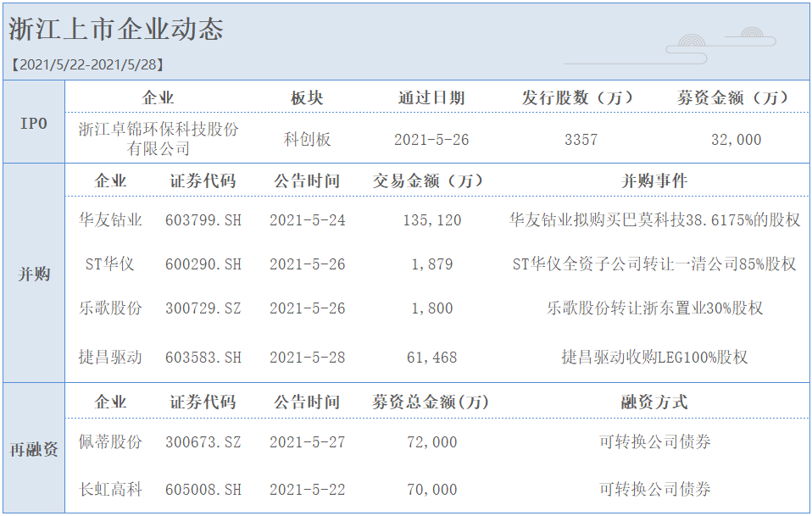
Task: Click the date 2021-5-24
Action: pos(307,220)
